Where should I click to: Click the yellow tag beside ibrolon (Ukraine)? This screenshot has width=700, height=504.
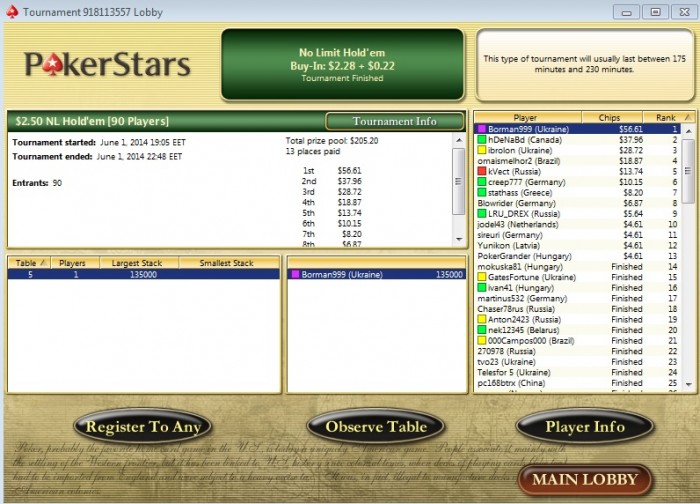tap(482, 150)
